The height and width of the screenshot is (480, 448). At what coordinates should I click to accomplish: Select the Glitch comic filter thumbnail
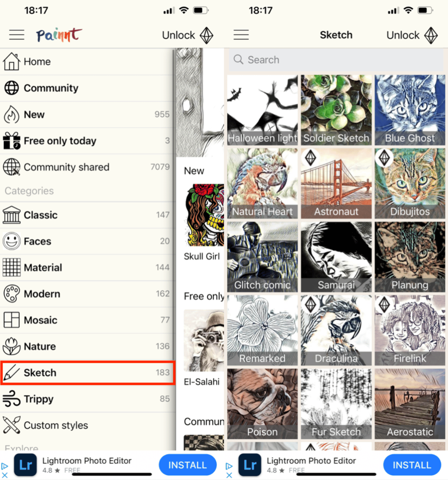point(262,257)
